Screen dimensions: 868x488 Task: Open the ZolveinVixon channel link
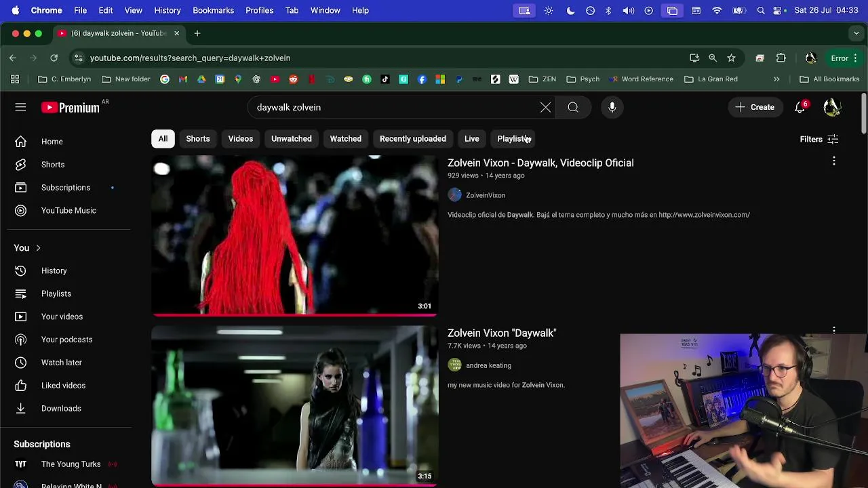pyautogui.click(x=486, y=195)
